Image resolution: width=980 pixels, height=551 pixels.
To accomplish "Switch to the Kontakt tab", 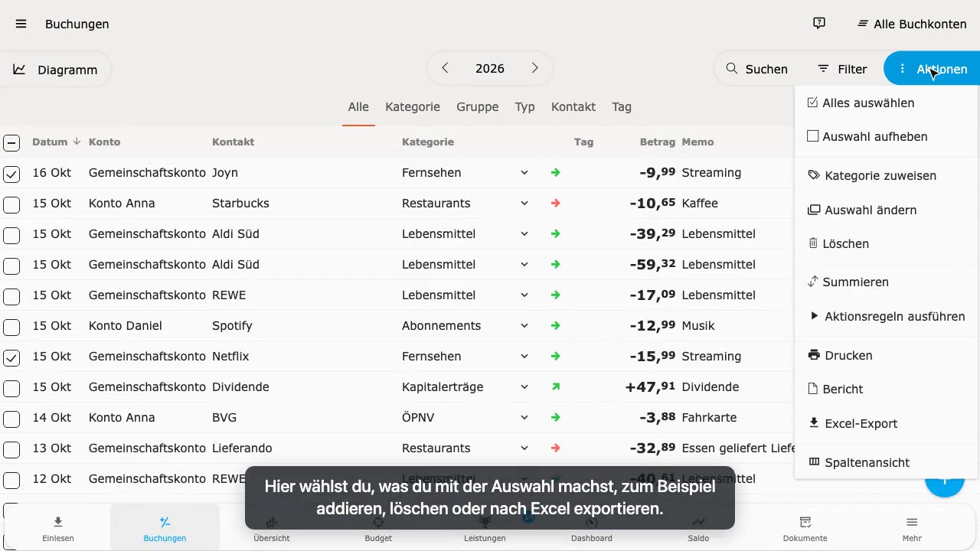I will (573, 107).
